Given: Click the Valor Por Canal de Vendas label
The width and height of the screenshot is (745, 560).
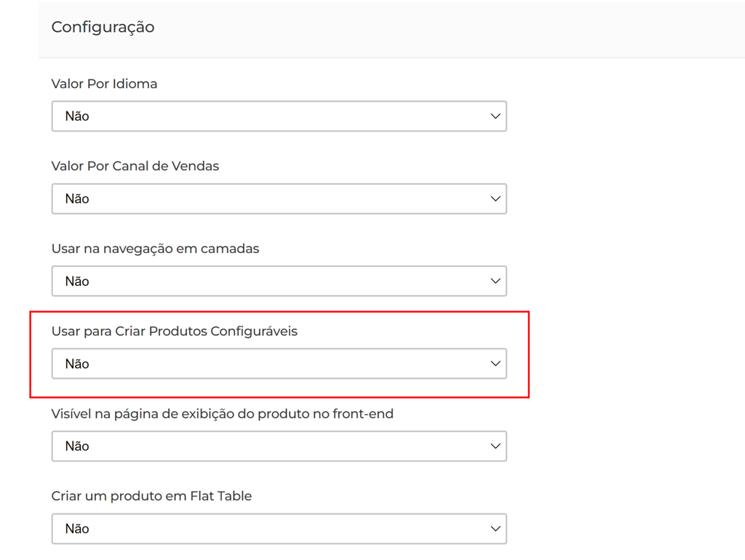Looking at the screenshot, I should (x=135, y=166).
